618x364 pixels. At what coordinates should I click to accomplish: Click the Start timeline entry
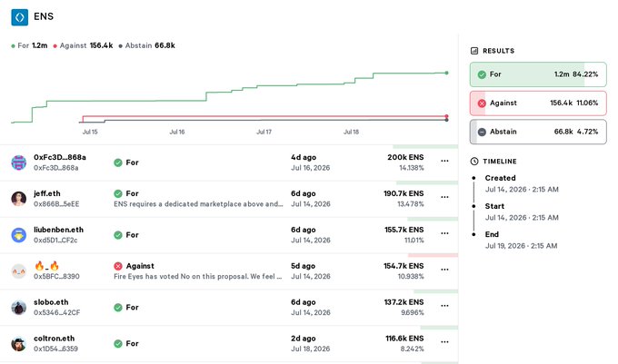click(522, 212)
